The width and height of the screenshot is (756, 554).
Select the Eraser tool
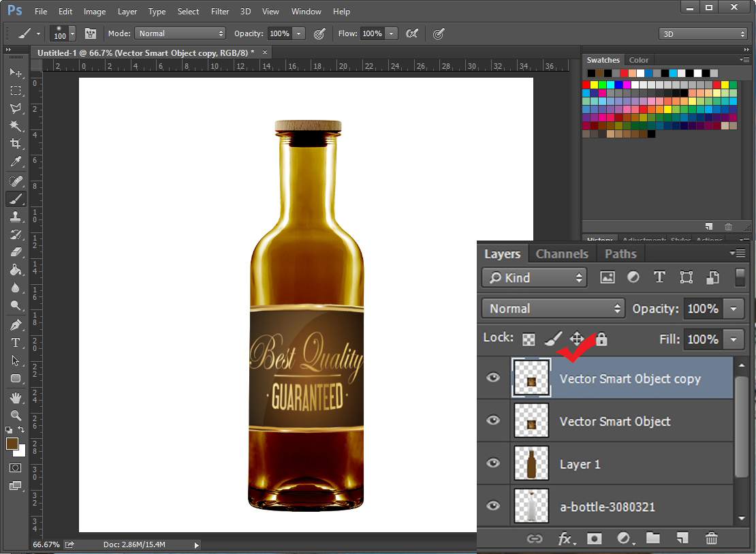(x=16, y=252)
